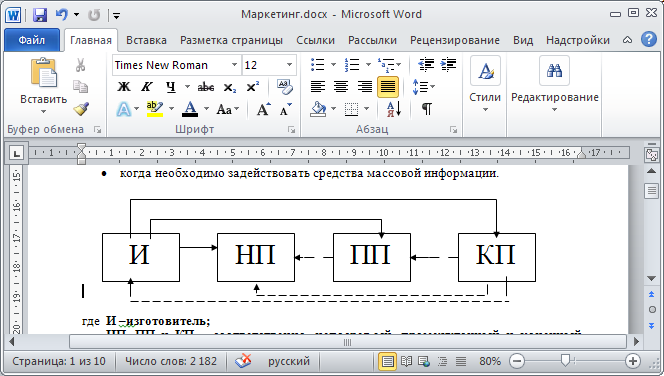The height and width of the screenshot is (376, 664).
Task: Click the Страница: 1 из 10 indicator
Action: click(x=59, y=361)
